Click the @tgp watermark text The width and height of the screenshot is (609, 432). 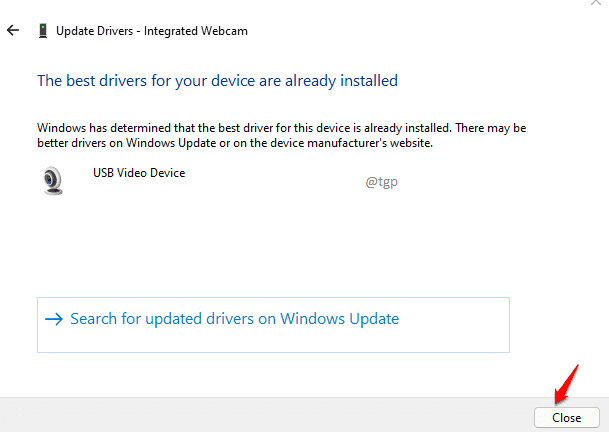click(381, 181)
